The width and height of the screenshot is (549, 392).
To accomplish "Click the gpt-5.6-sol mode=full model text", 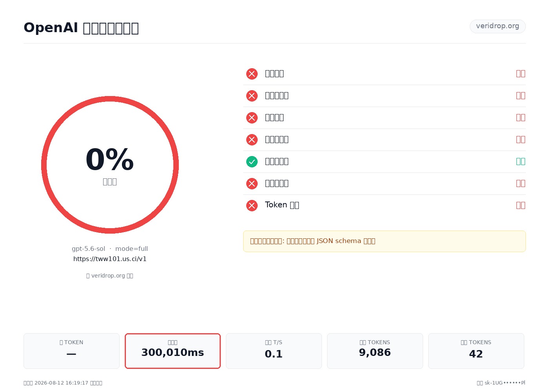I will 110,249.
